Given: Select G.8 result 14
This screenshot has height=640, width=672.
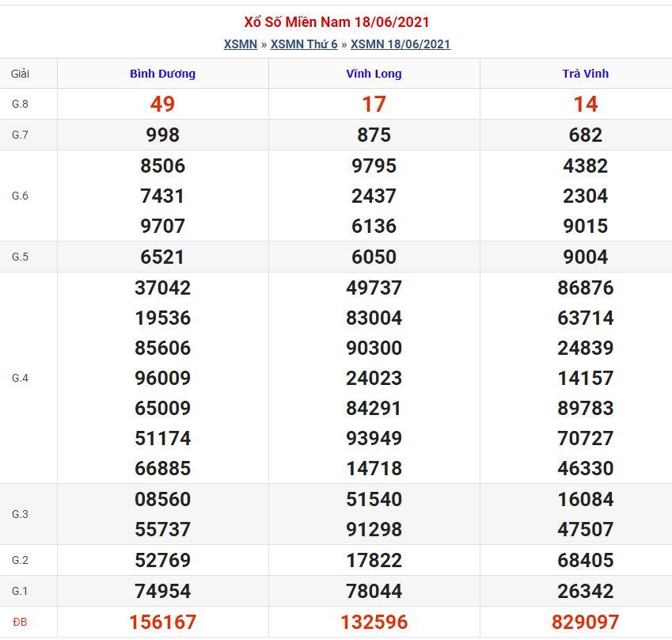Looking at the screenshot, I should (x=586, y=104).
